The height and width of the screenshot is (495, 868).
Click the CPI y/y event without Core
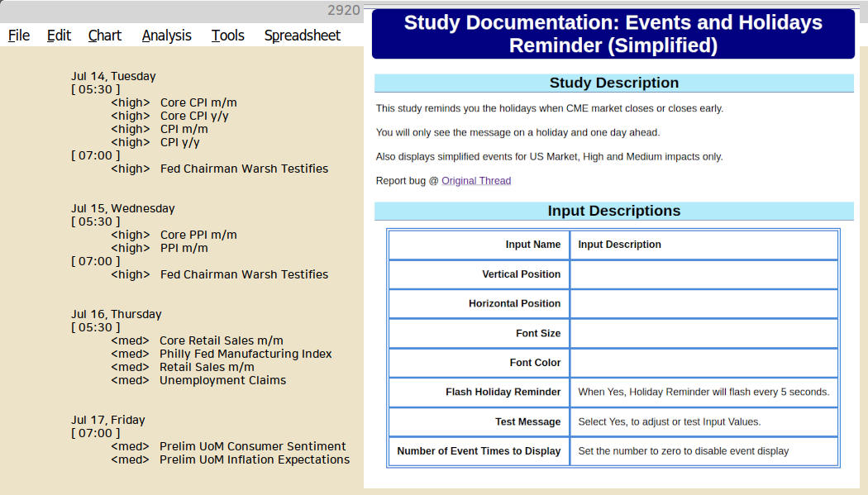180,143
